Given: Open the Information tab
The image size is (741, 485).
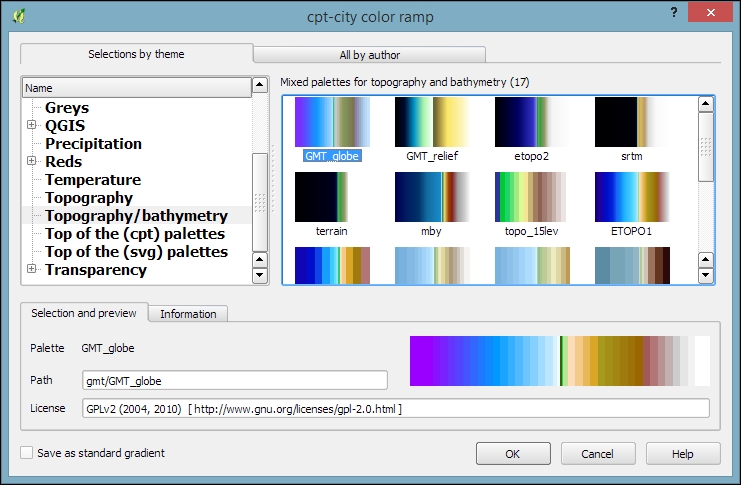Looking at the screenshot, I should point(188,314).
